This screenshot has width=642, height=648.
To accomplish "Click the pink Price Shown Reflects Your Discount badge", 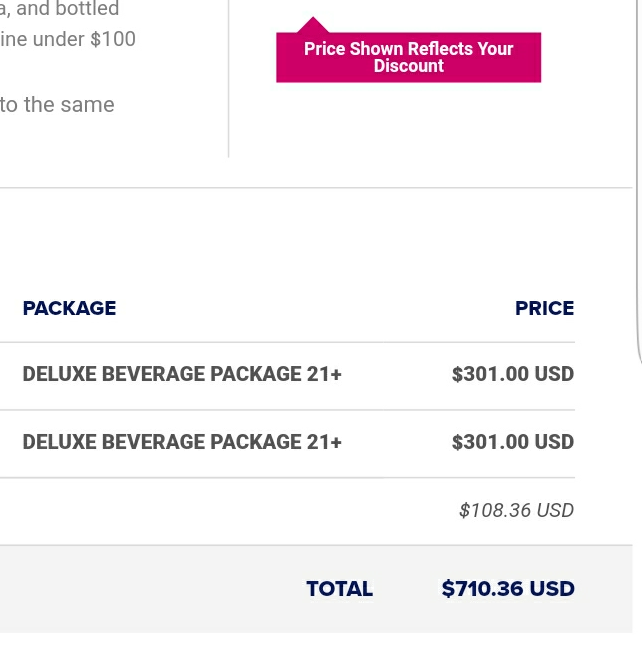I will [x=408, y=57].
